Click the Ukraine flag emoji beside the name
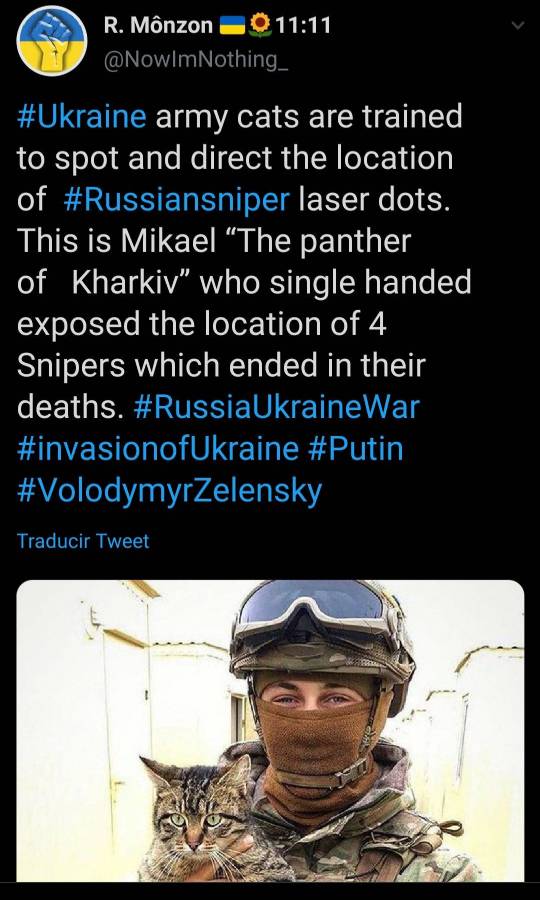The width and height of the screenshot is (540, 900). [233, 25]
